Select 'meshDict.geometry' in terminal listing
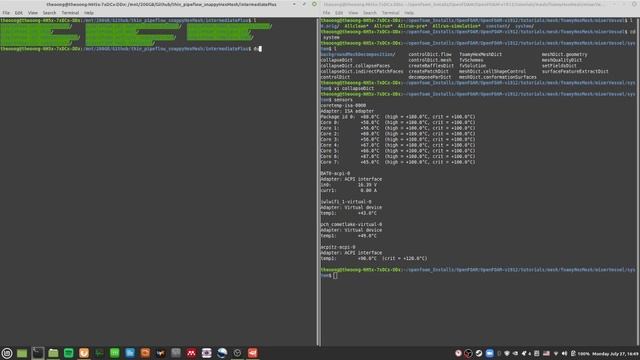The image size is (640, 360). (564, 54)
